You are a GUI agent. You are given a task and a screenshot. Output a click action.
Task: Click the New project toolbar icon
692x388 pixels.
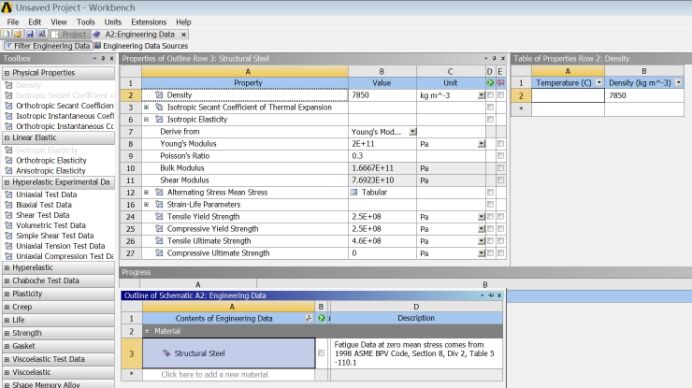(x=6, y=34)
